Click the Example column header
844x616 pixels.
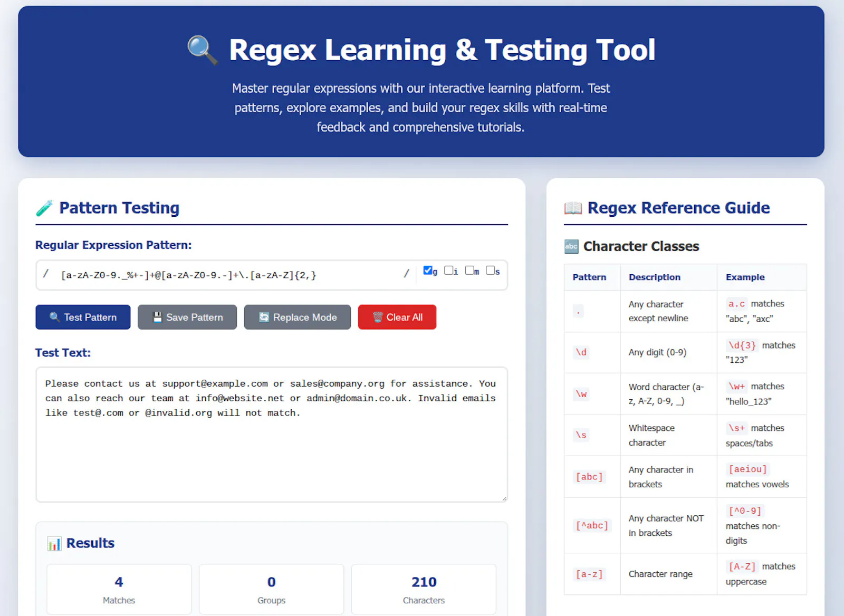(x=762, y=277)
